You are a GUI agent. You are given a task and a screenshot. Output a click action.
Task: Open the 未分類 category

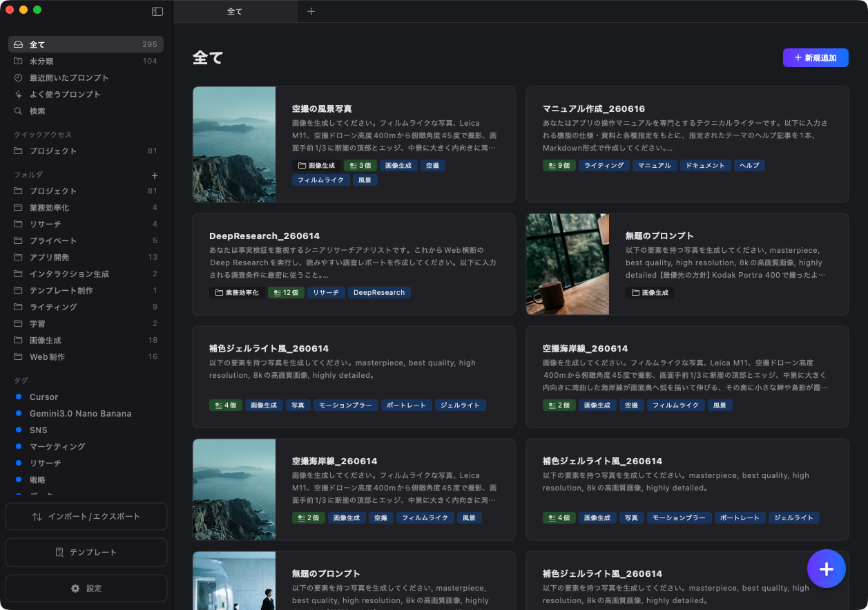pos(86,61)
